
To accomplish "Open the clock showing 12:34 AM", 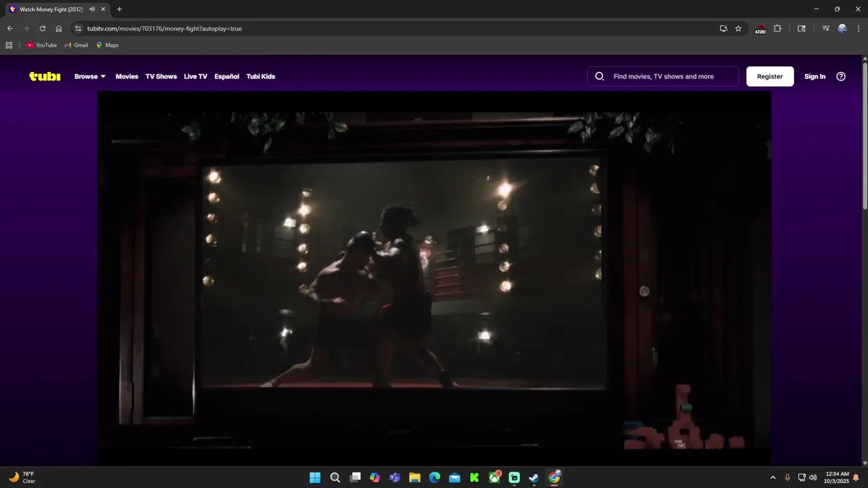I will 837,478.
